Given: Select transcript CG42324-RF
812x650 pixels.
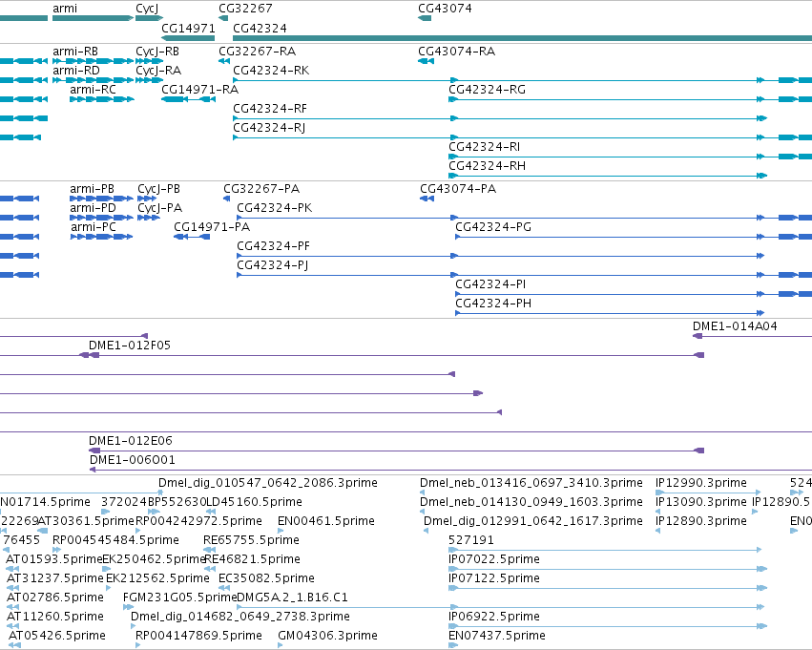Looking at the screenshot, I should click(270, 109).
